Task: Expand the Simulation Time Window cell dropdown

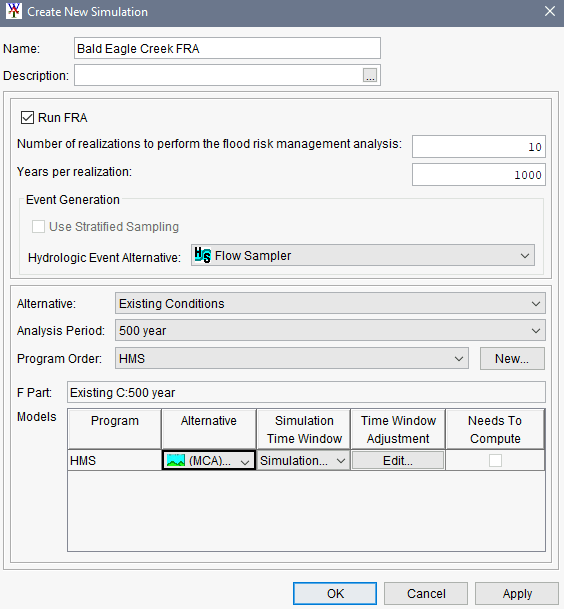Action: pos(303,461)
